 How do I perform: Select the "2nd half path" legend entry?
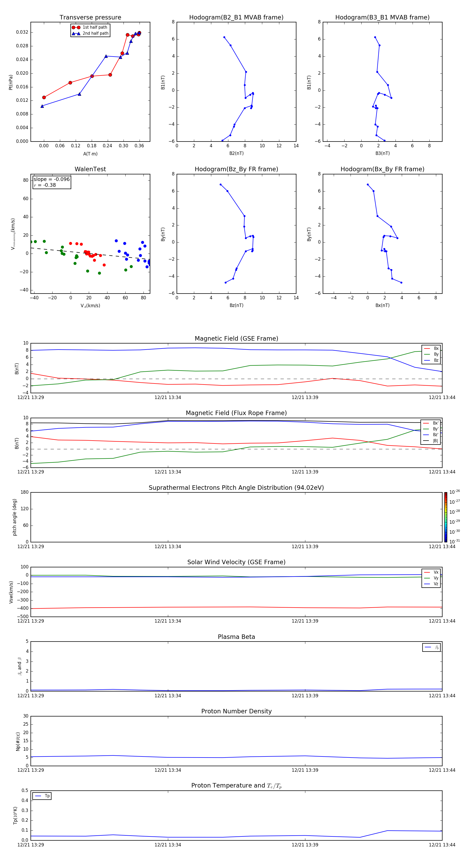90,33
